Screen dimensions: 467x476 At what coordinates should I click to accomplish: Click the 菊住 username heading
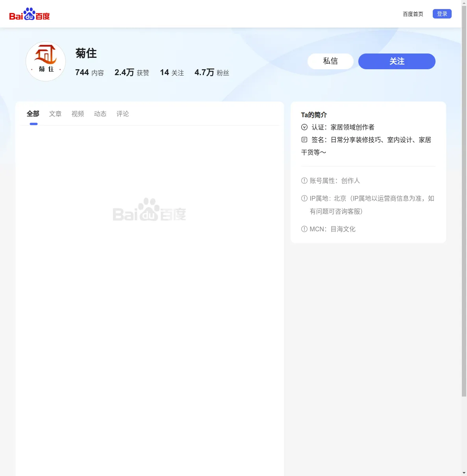point(86,53)
